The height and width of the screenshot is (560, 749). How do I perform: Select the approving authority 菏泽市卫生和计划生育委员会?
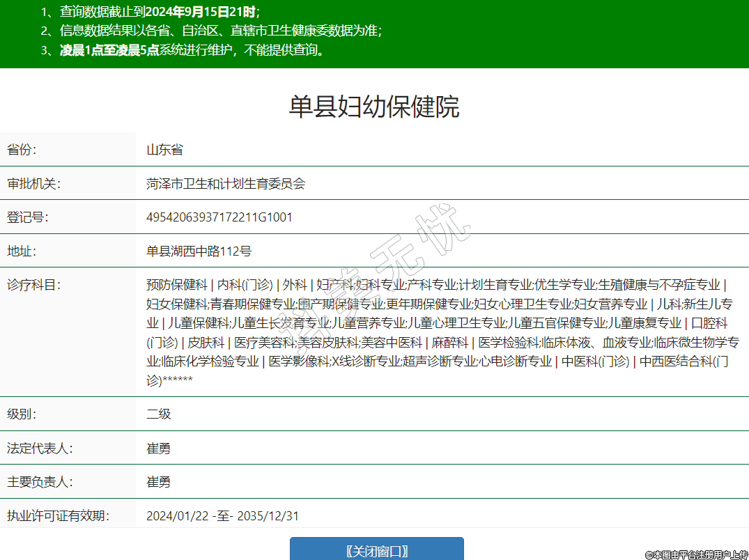pos(226,184)
